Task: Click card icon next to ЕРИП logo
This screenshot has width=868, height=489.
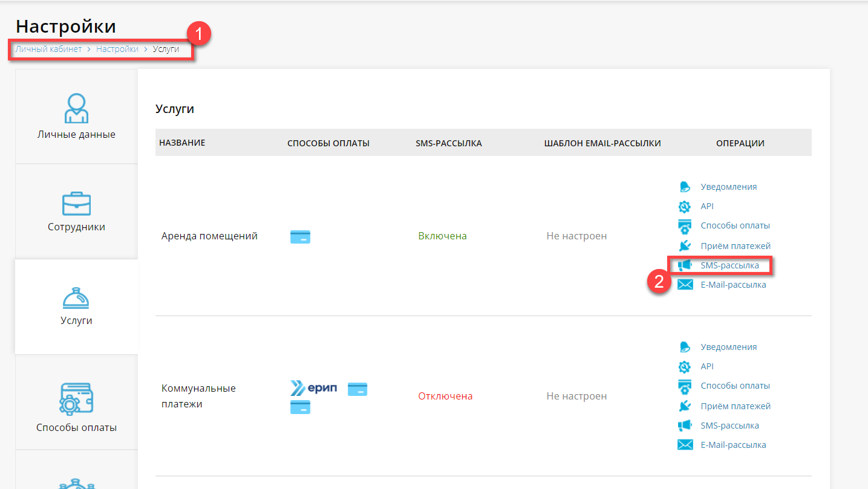Action: pyautogui.click(x=357, y=389)
